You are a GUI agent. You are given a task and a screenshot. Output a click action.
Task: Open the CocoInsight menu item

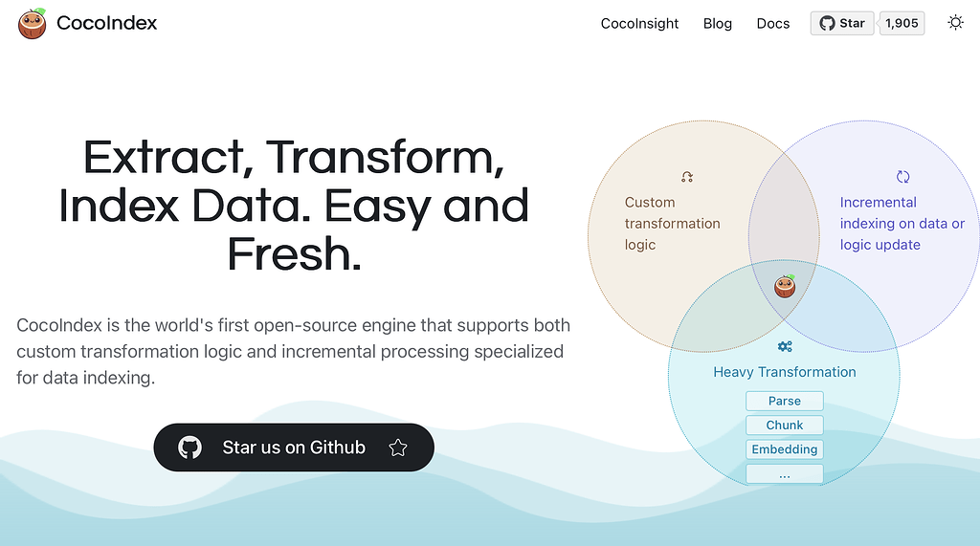(x=639, y=24)
